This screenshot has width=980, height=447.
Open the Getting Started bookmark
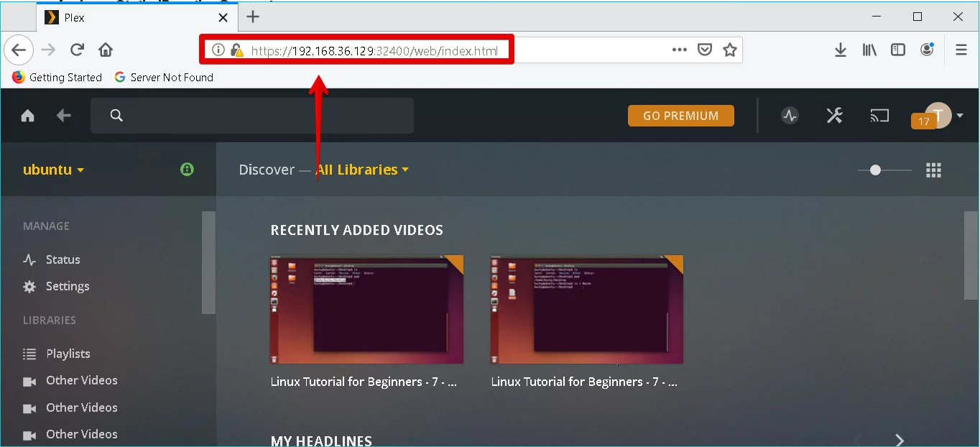coord(57,77)
